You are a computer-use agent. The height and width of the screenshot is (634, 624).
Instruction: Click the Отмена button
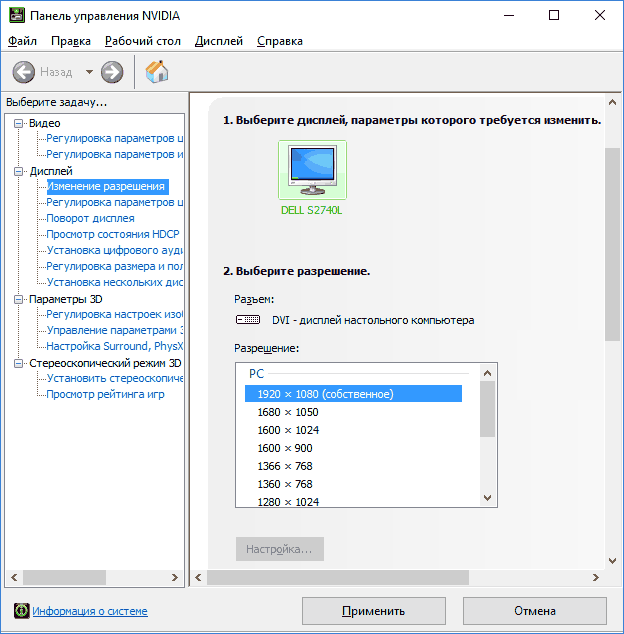coord(535,611)
